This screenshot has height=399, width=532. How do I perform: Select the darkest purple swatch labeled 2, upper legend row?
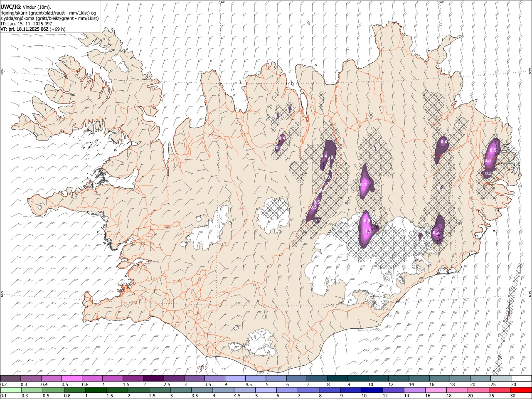154,379
